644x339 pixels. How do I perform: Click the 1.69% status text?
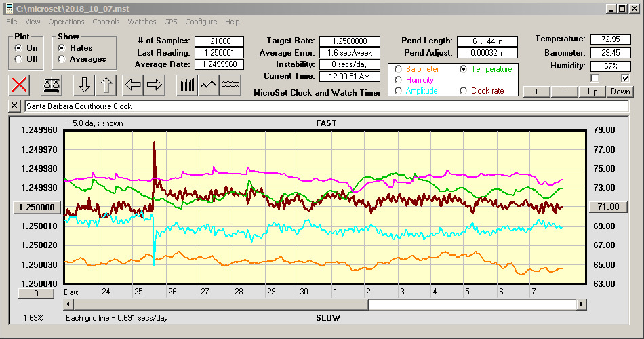(33, 318)
